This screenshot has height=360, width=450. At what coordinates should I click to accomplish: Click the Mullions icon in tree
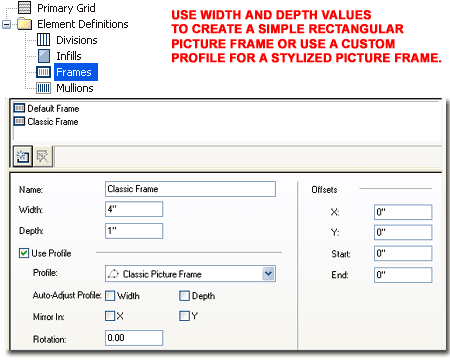[x=43, y=88]
